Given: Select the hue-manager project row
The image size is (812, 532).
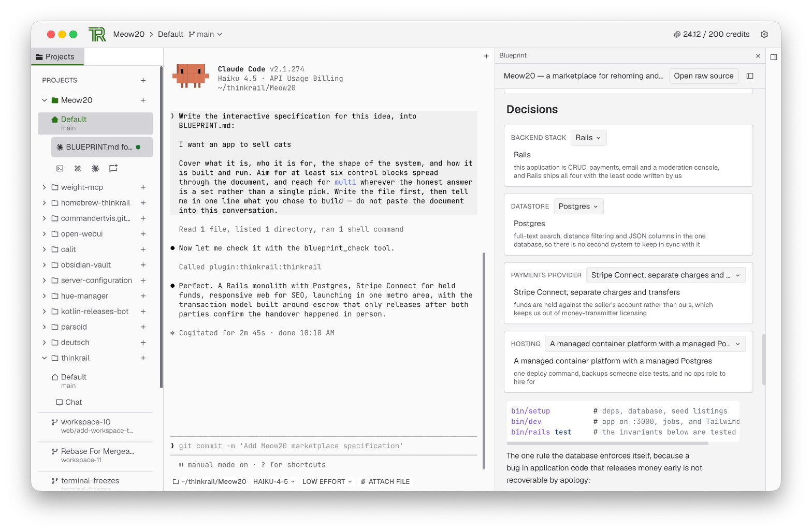Looking at the screenshot, I should coord(95,296).
